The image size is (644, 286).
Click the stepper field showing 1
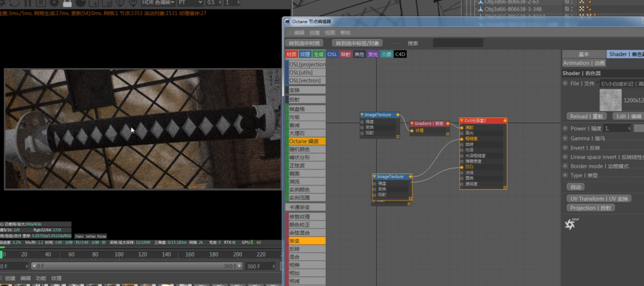231,3
